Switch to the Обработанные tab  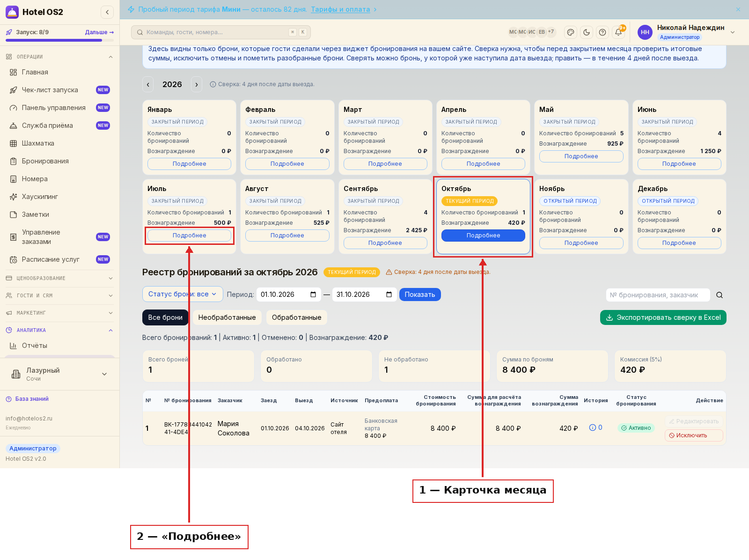[x=297, y=317]
